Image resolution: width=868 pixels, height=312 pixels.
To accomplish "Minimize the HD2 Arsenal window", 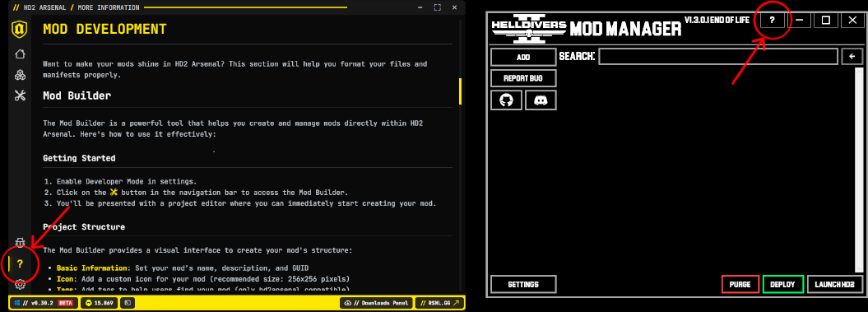I will (420, 7).
